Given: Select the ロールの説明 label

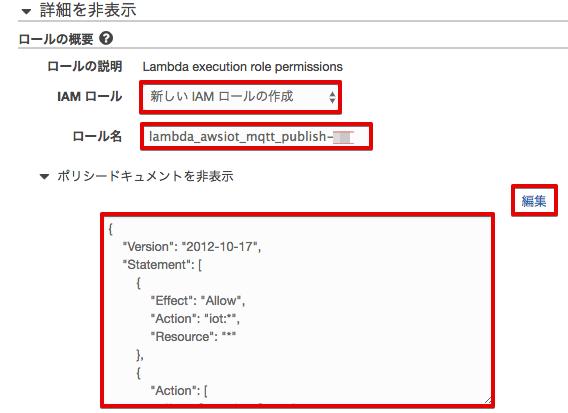Looking at the screenshot, I should pyautogui.click(x=85, y=67).
